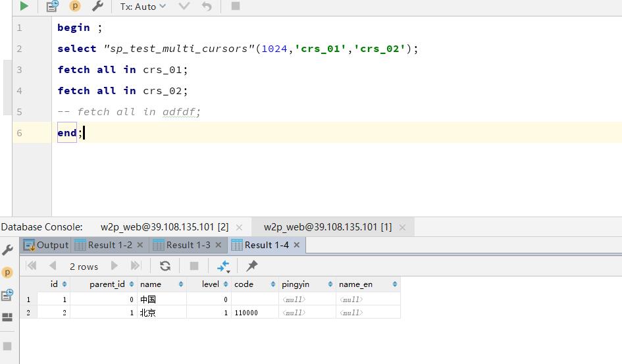622x364 pixels.
Task: Select the name cell 中国
Action: (161, 299)
